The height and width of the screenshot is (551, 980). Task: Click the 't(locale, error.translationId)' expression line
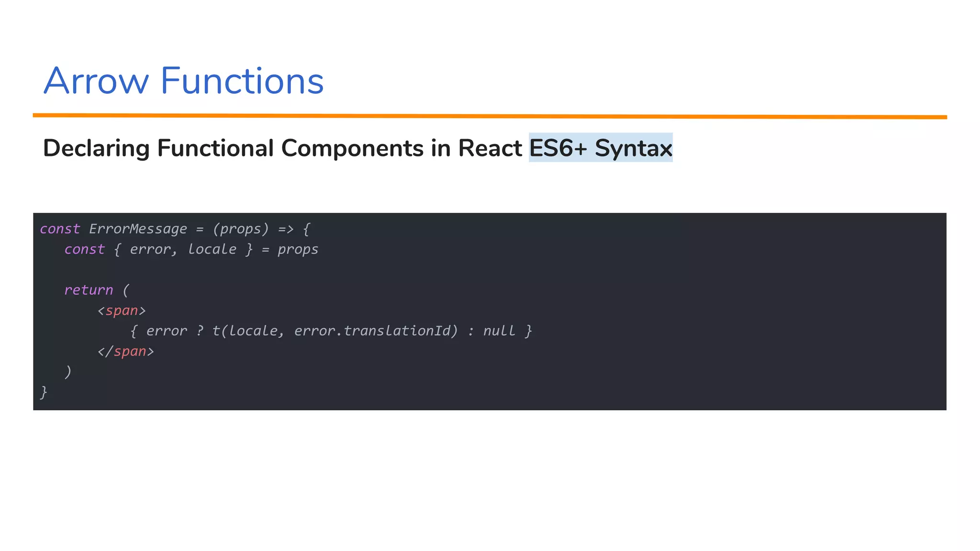click(x=331, y=331)
